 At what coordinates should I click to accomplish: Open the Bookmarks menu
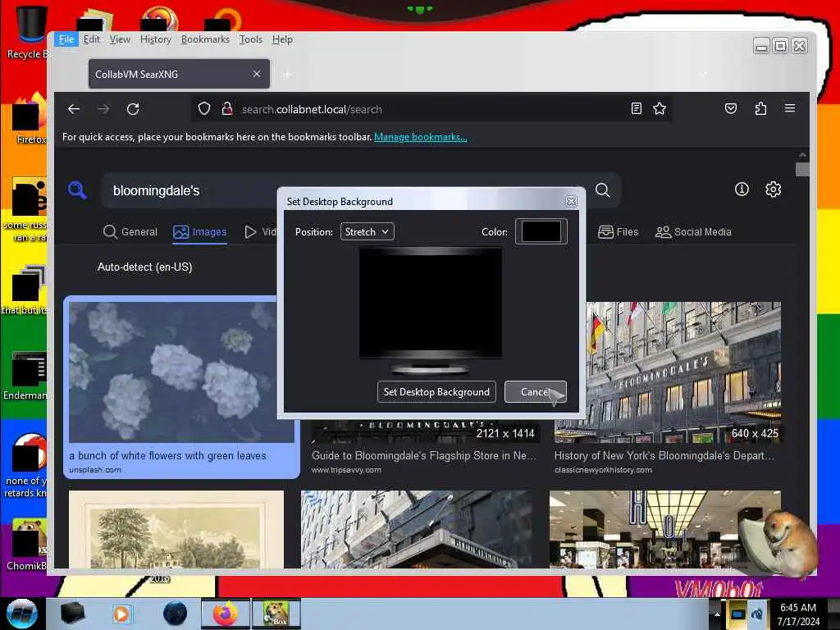click(205, 39)
